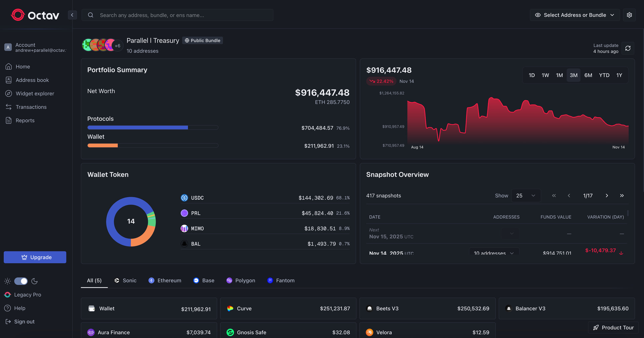644x338 pixels.
Task: Click the refresh icon beside Last update
Action: tap(628, 48)
